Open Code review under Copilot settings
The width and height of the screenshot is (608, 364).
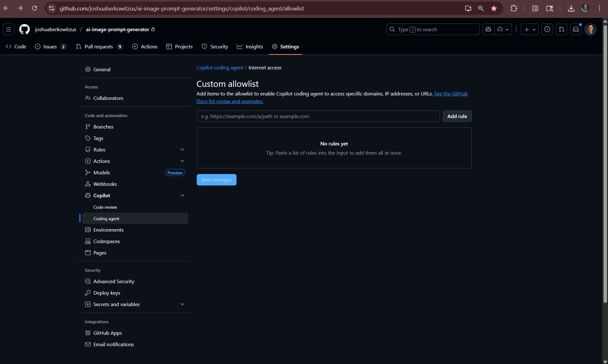point(105,207)
